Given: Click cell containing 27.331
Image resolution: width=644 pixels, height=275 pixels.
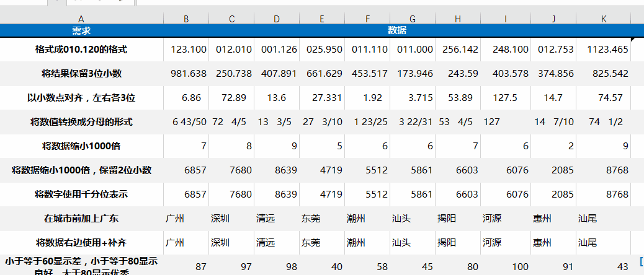Looking at the screenshot, I should tap(322, 97).
